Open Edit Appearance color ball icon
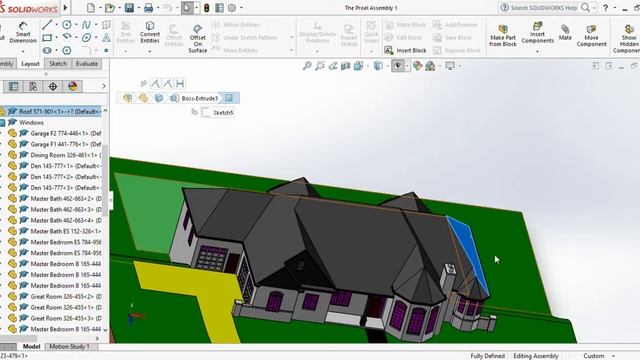 [x=417, y=66]
